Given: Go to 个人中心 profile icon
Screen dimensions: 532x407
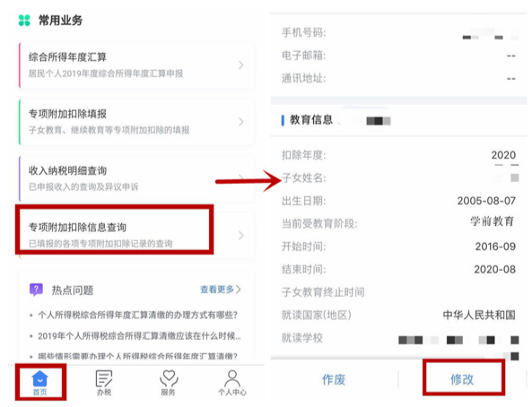Looking at the screenshot, I should (232, 378).
